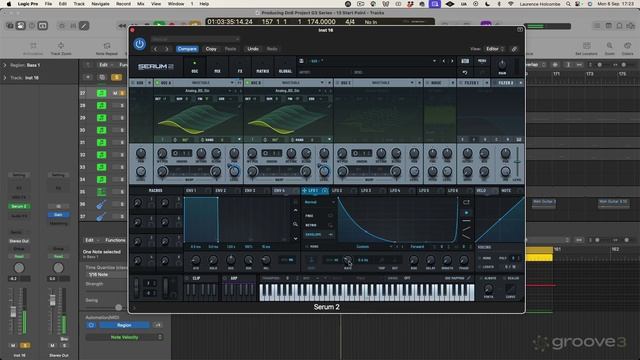Select LFO flat line draw tool
Viewport: 640px width, 360px height.
pos(466,221)
